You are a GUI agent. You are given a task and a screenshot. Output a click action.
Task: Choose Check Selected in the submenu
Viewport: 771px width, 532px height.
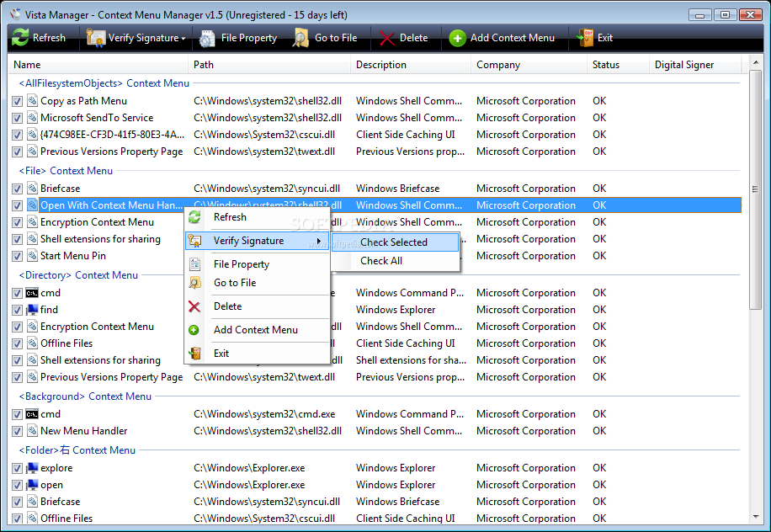coord(396,242)
